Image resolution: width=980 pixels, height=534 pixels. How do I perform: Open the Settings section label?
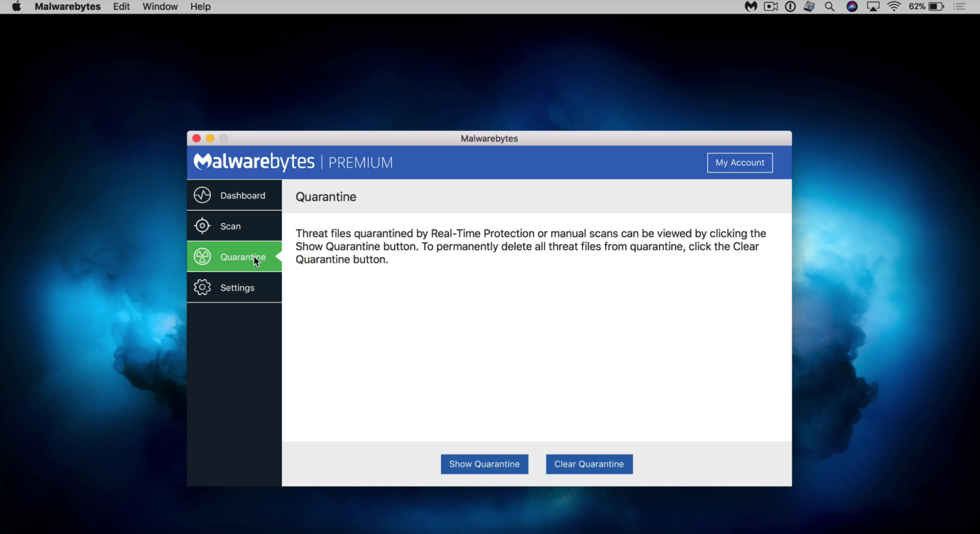(237, 288)
